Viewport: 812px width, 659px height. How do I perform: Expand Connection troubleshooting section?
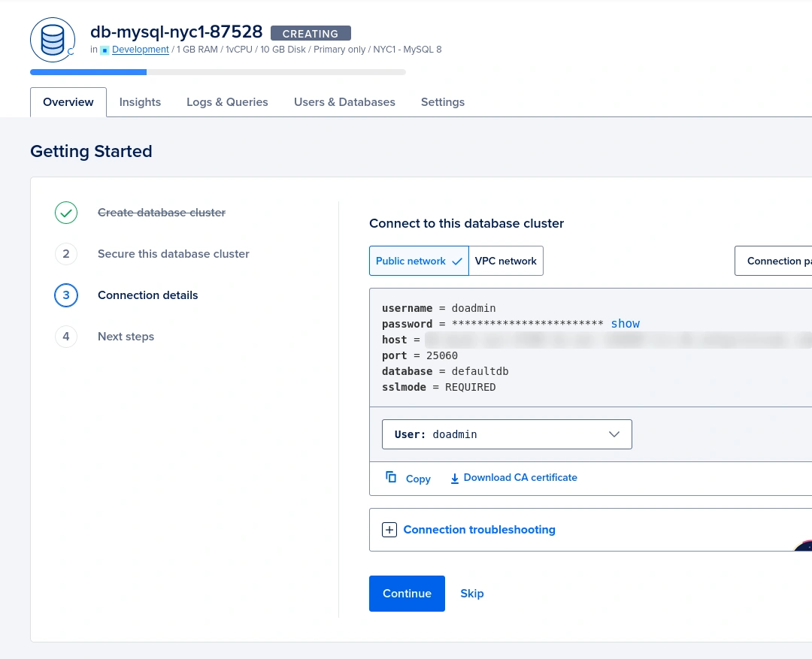click(x=479, y=530)
